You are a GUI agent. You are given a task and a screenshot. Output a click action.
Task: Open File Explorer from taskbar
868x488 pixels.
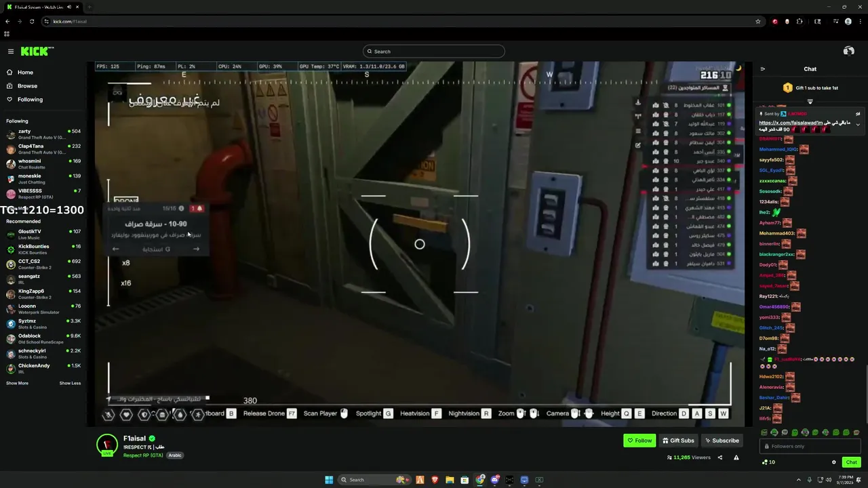[450, 480]
